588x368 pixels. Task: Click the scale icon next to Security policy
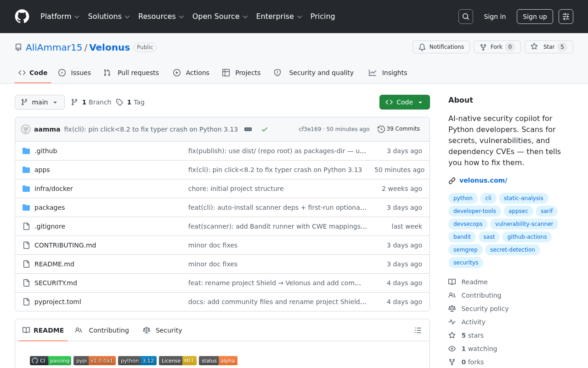(x=452, y=309)
